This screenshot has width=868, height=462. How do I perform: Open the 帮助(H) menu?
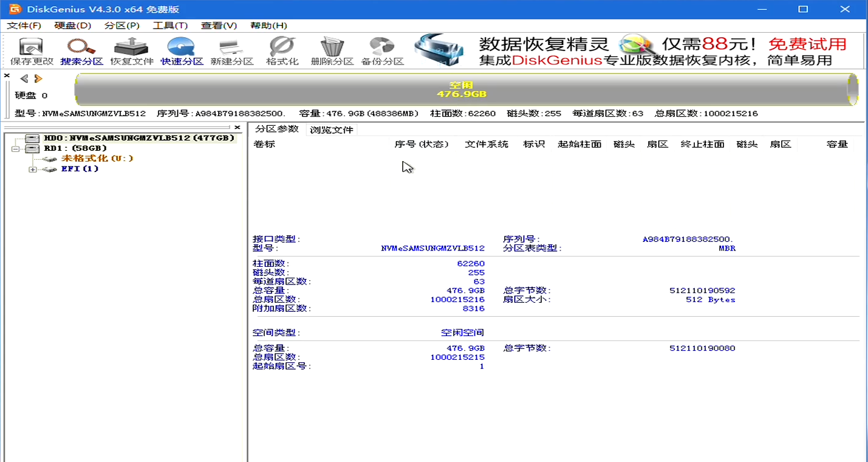coord(268,26)
